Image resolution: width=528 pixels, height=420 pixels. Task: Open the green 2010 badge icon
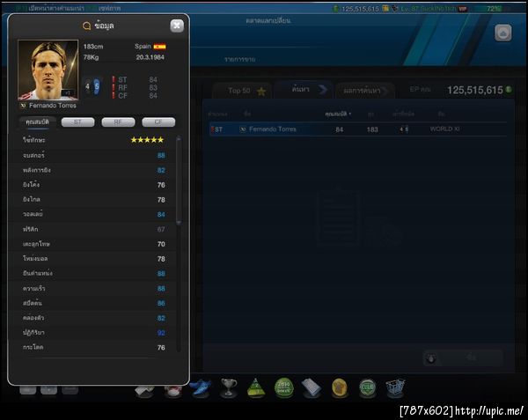(284, 388)
